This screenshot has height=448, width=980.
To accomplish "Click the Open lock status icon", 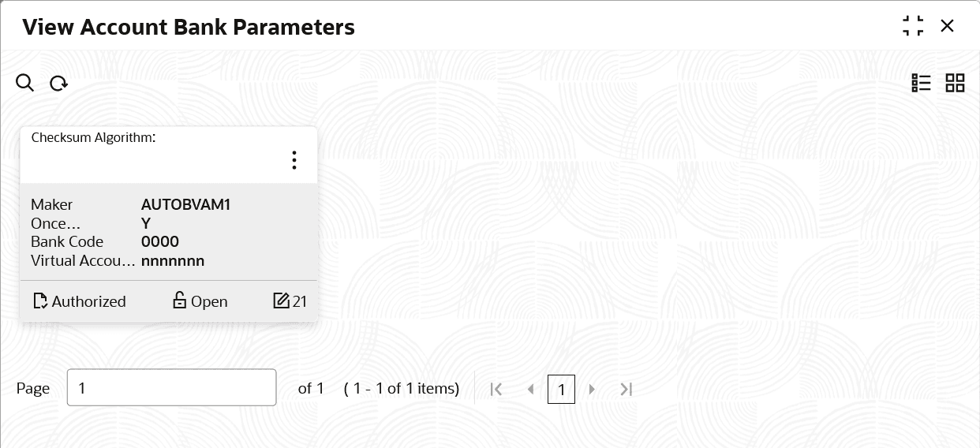I will point(179,301).
